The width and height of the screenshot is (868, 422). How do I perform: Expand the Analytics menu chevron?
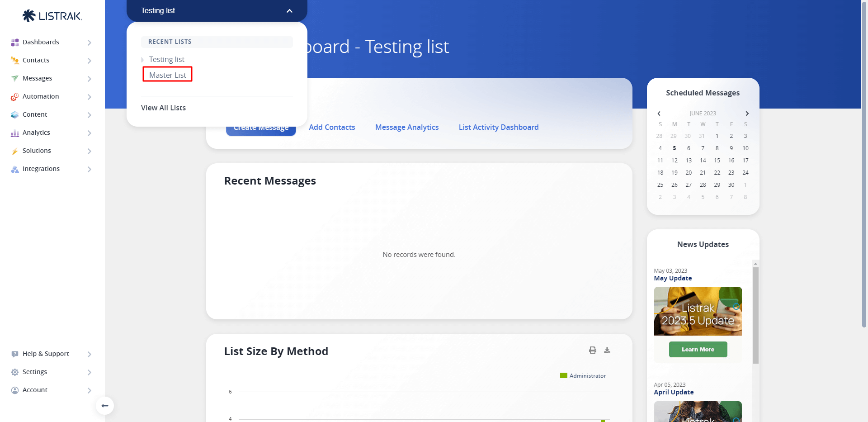89,133
